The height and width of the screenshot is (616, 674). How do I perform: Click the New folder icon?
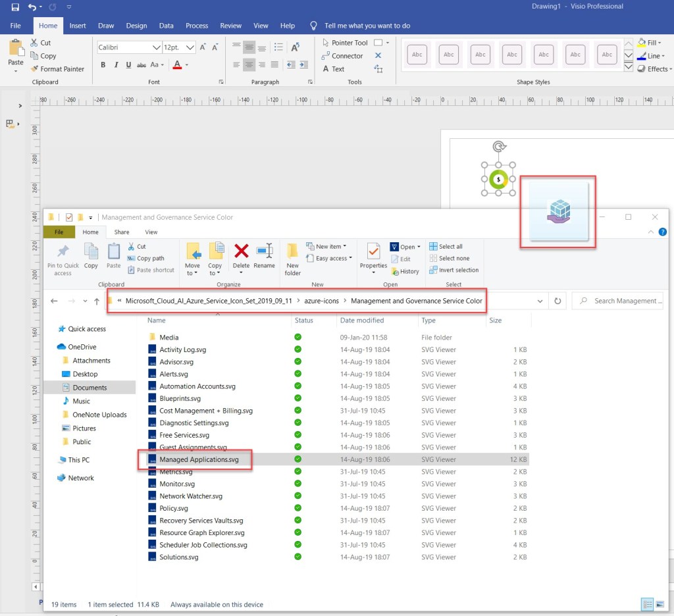(x=293, y=258)
